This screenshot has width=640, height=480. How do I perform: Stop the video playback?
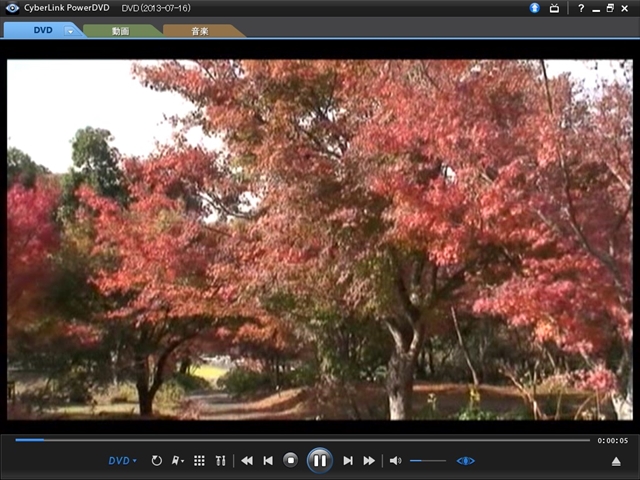[290, 460]
